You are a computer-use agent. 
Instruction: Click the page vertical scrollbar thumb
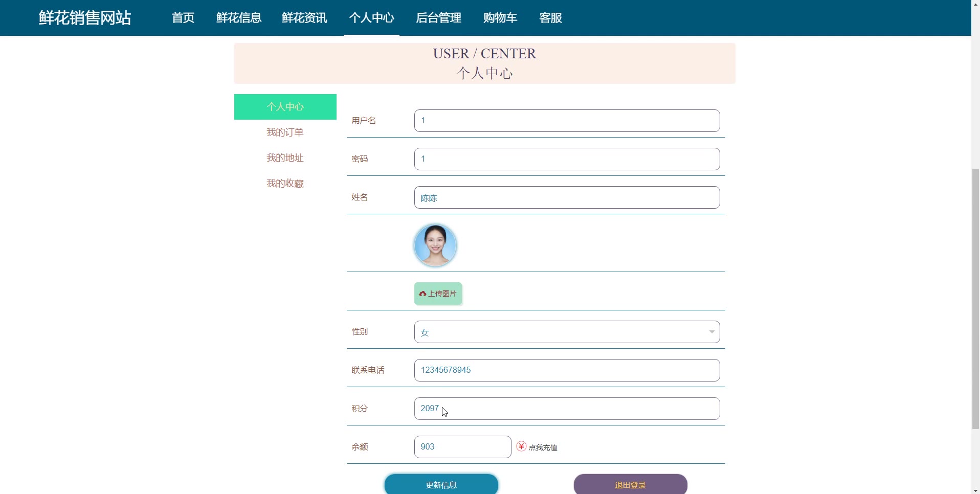click(975, 299)
